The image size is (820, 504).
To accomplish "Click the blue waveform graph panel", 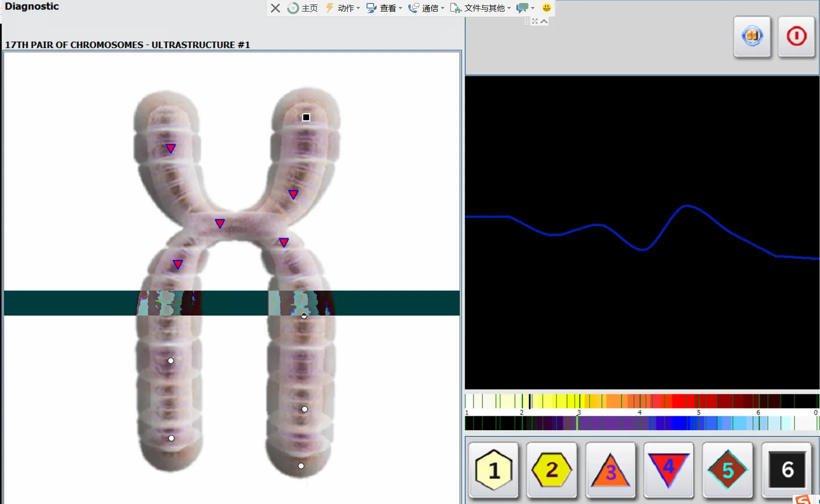I will [642, 233].
